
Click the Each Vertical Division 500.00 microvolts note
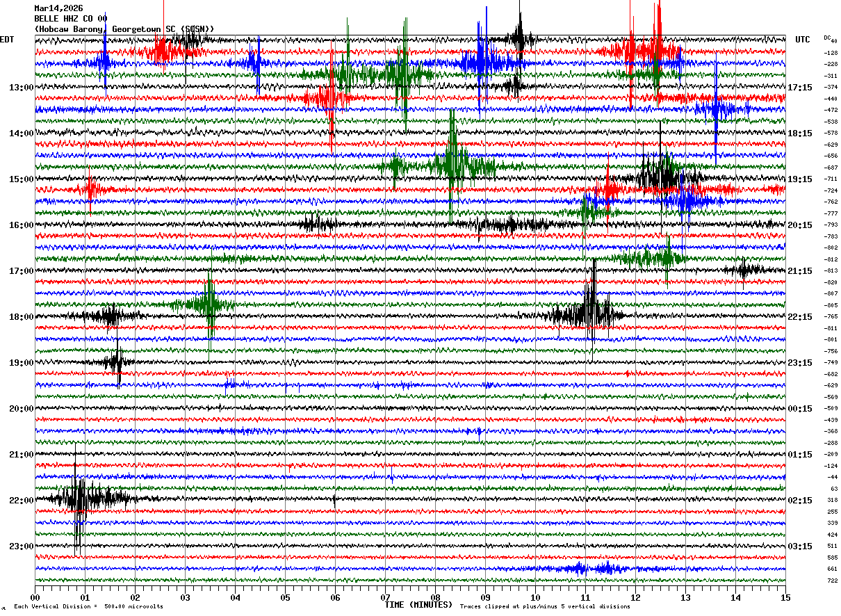click(x=88, y=606)
